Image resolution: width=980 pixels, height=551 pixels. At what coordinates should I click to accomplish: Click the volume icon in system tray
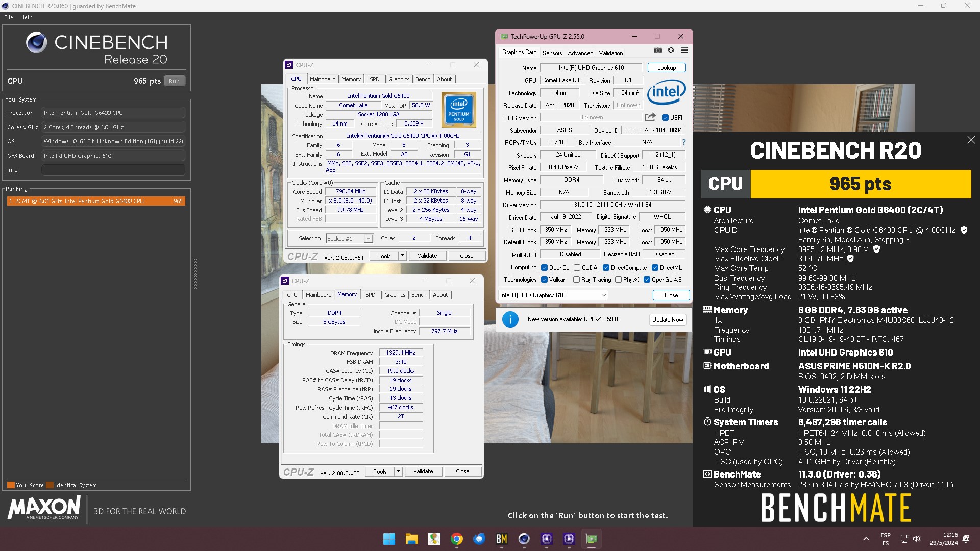[x=917, y=539]
